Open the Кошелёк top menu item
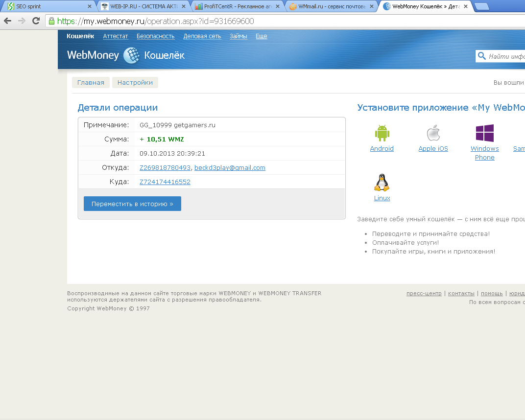Image resolution: width=525 pixels, height=420 pixels. click(x=80, y=36)
